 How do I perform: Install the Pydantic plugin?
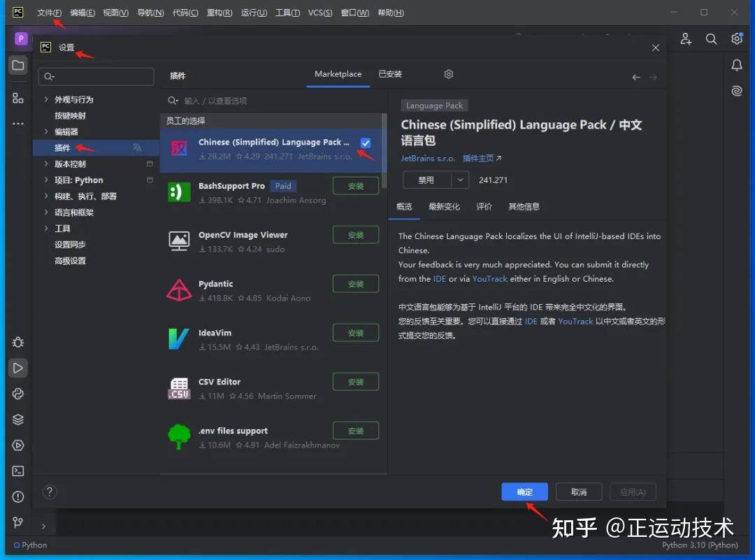[x=355, y=284]
